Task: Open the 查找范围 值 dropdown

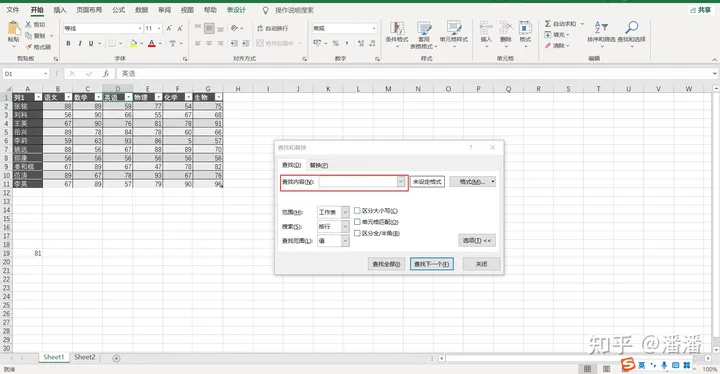Action: tap(345, 241)
